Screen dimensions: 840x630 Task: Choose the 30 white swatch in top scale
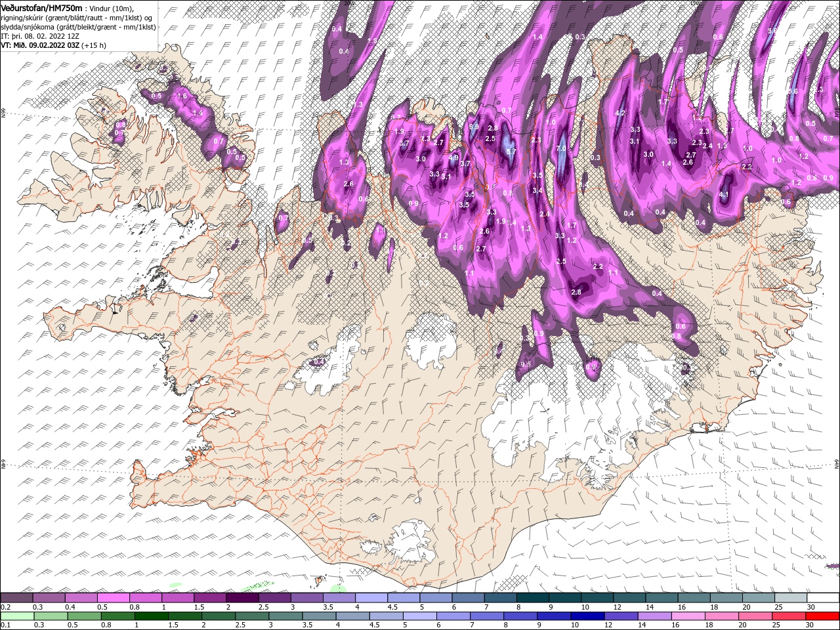pyautogui.click(x=823, y=597)
